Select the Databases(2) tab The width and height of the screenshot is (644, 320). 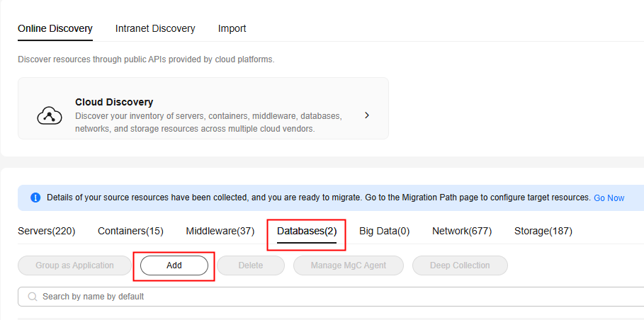pos(307,232)
